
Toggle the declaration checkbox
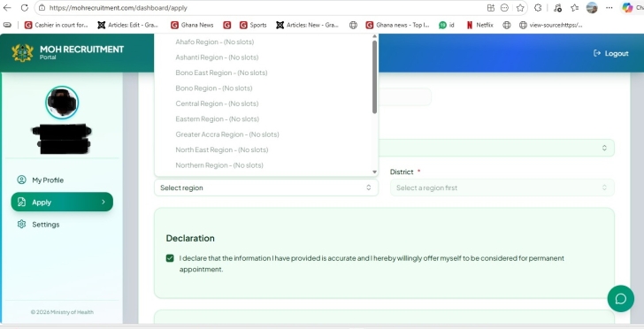coord(170,258)
